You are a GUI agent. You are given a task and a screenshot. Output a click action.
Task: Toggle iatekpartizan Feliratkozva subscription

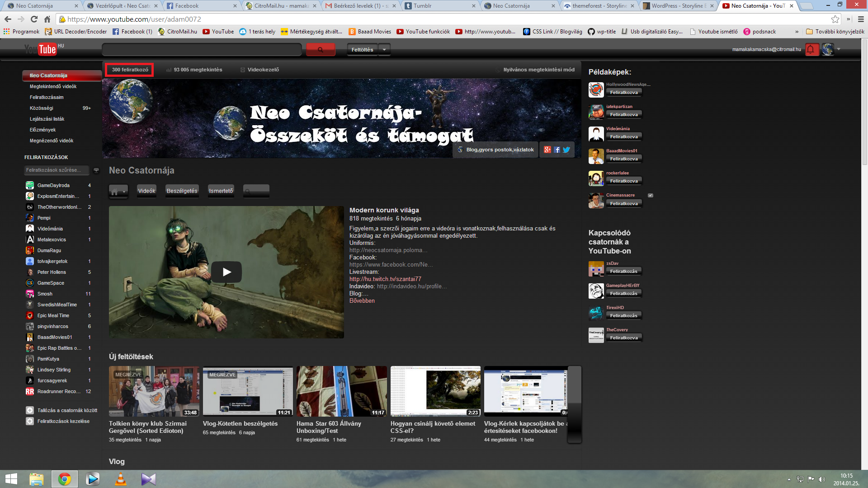point(624,114)
